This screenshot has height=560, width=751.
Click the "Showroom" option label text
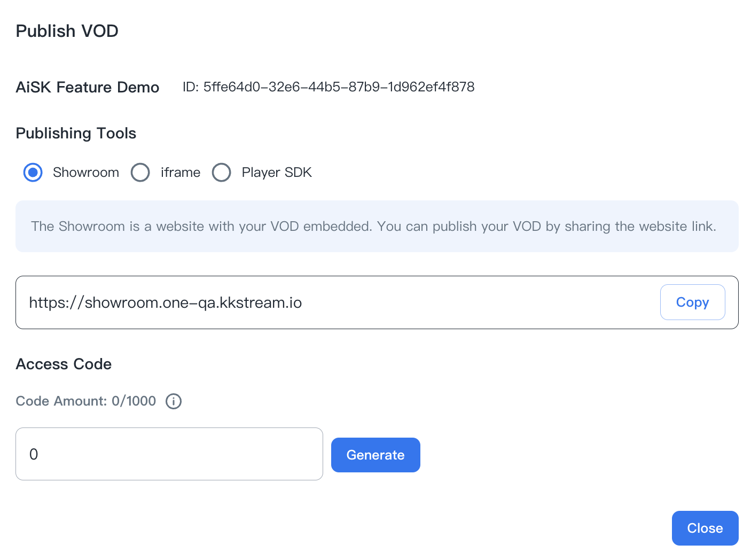[86, 173]
